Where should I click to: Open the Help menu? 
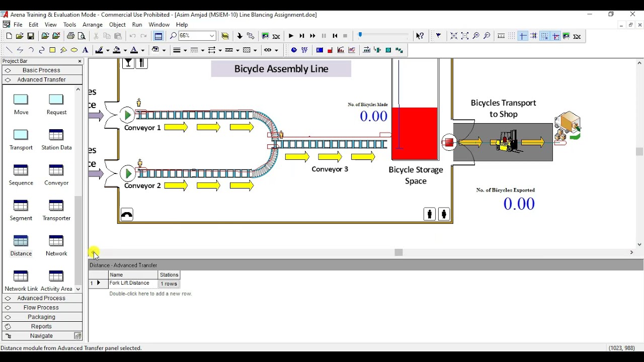pos(182,25)
